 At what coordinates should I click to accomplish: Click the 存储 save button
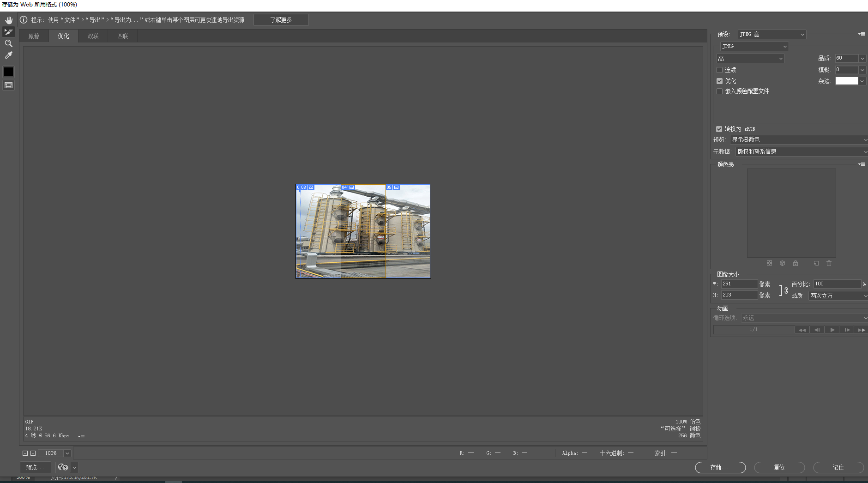click(720, 467)
